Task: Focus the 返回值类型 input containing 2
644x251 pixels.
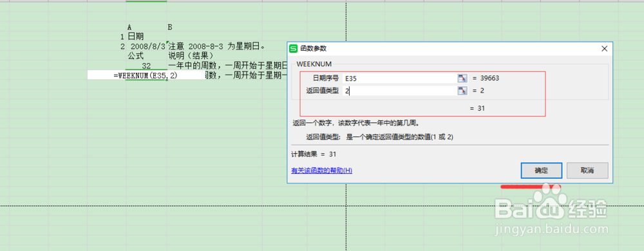Action: pos(400,91)
